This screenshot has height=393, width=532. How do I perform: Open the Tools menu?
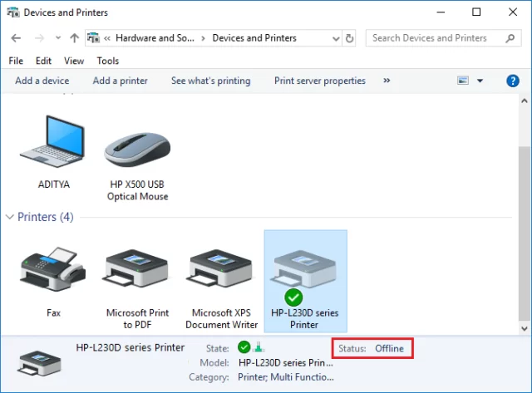(x=108, y=61)
